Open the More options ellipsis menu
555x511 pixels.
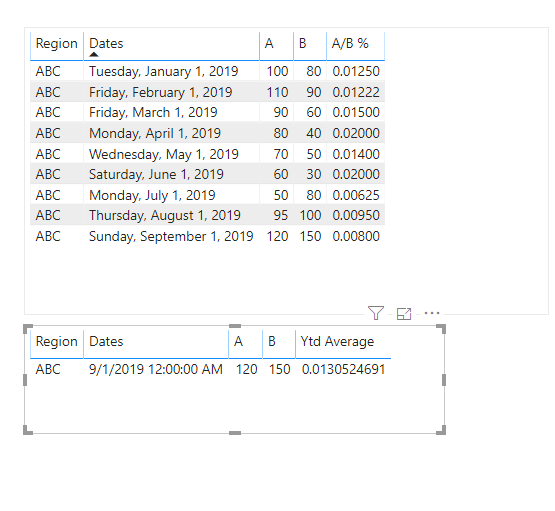coord(432,313)
